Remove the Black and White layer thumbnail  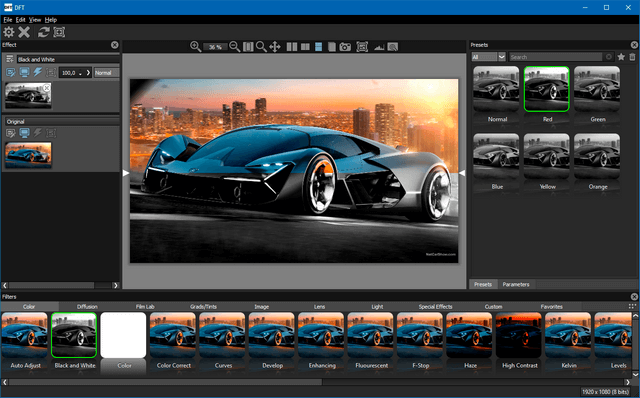click(47, 88)
